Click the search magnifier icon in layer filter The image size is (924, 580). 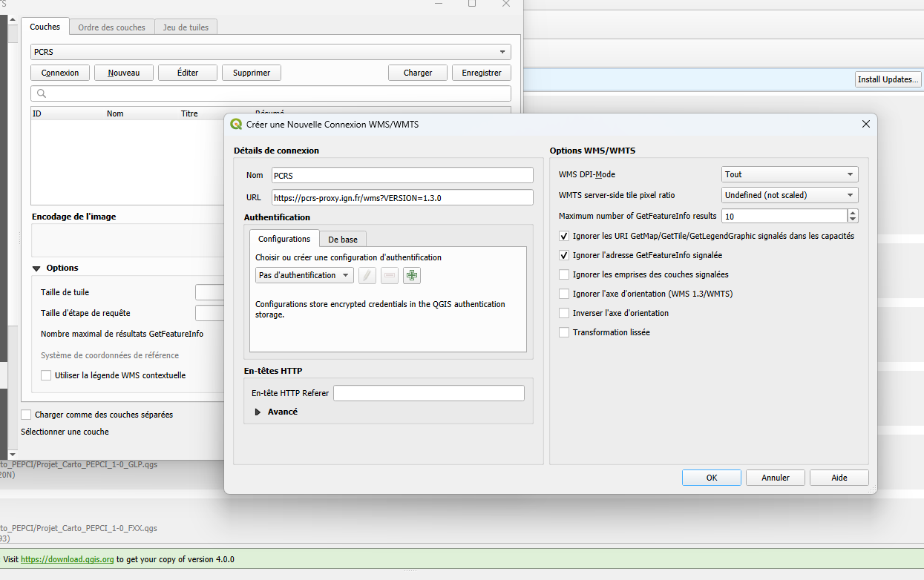(42, 93)
